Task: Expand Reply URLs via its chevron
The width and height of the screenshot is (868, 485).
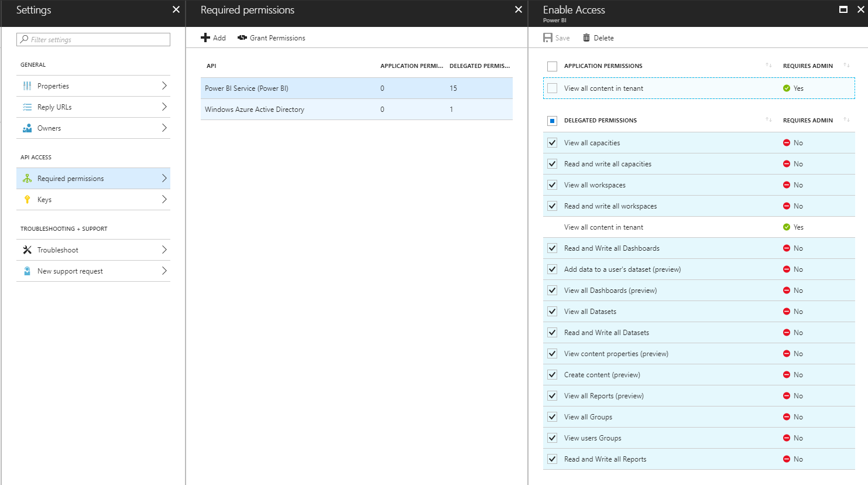Action: pos(164,107)
